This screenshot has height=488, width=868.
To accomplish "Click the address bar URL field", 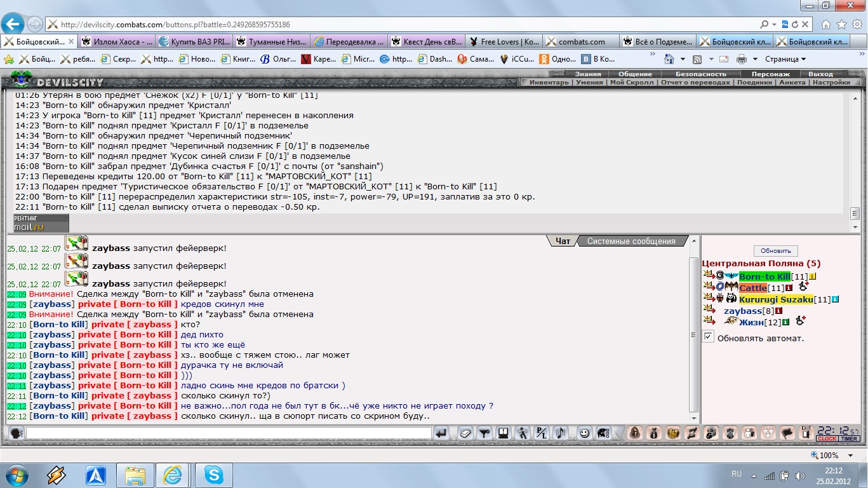I will coord(406,25).
